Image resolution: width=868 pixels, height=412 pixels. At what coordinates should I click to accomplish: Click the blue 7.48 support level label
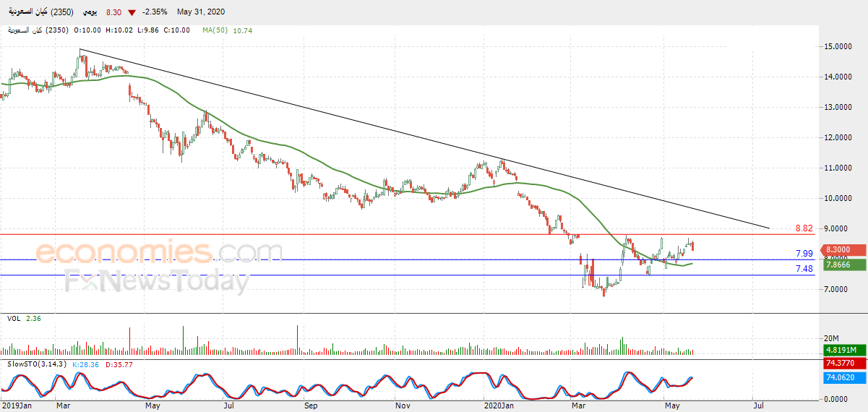coord(804,269)
